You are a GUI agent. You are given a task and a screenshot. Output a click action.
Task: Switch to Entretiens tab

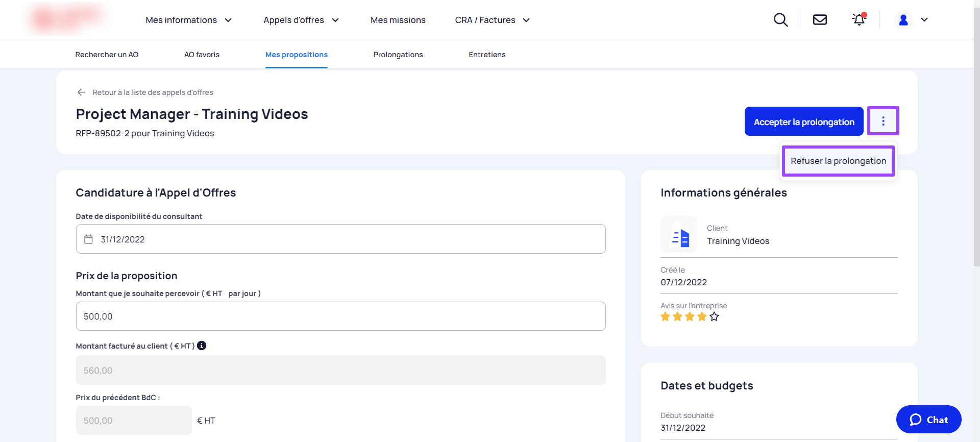tap(487, 55)
